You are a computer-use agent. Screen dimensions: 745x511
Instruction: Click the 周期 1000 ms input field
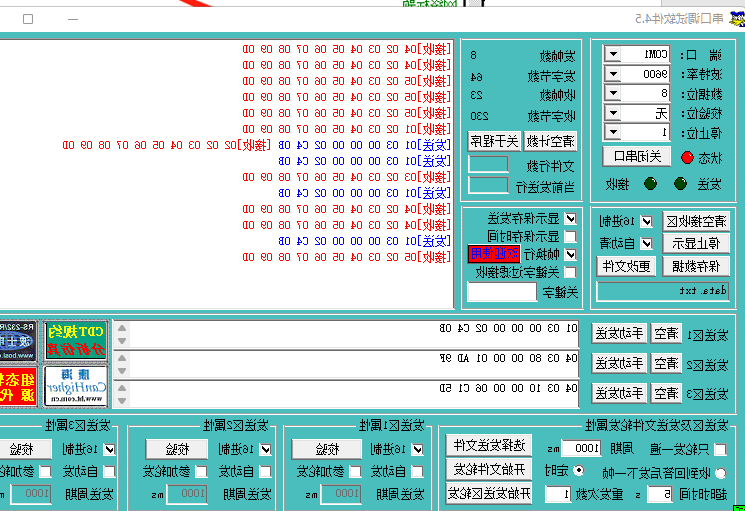582,448
